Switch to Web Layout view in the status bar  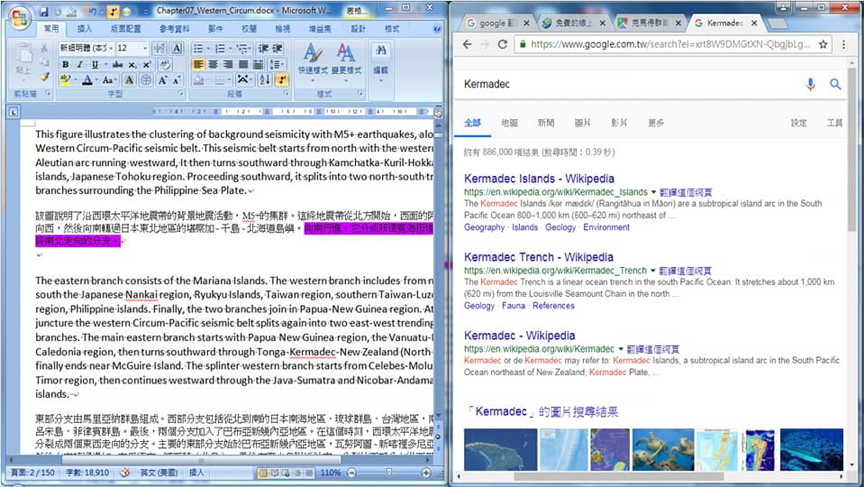(x=286, y=473)
